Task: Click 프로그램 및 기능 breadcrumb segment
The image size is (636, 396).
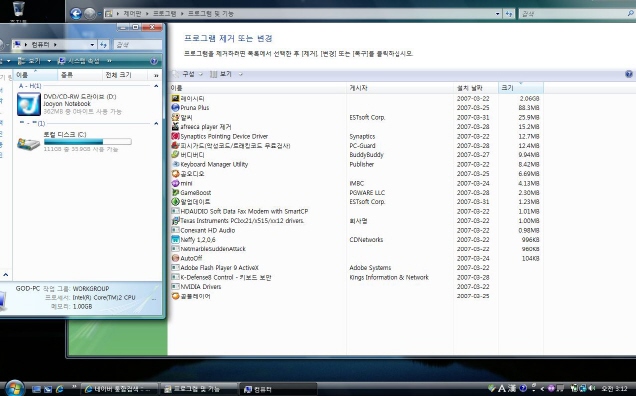Action: pyautogui.click(x=211, y=13)
